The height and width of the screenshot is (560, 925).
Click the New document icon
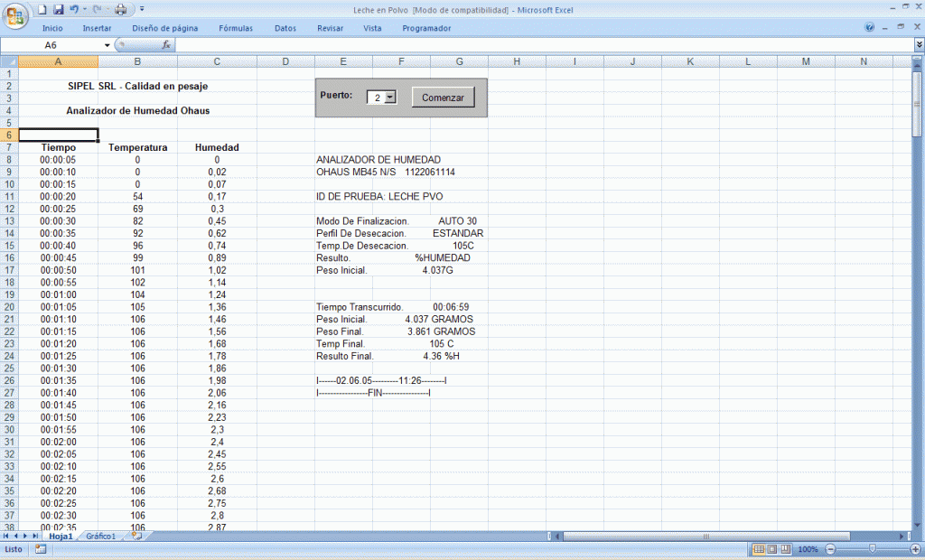tap(42, 10)
